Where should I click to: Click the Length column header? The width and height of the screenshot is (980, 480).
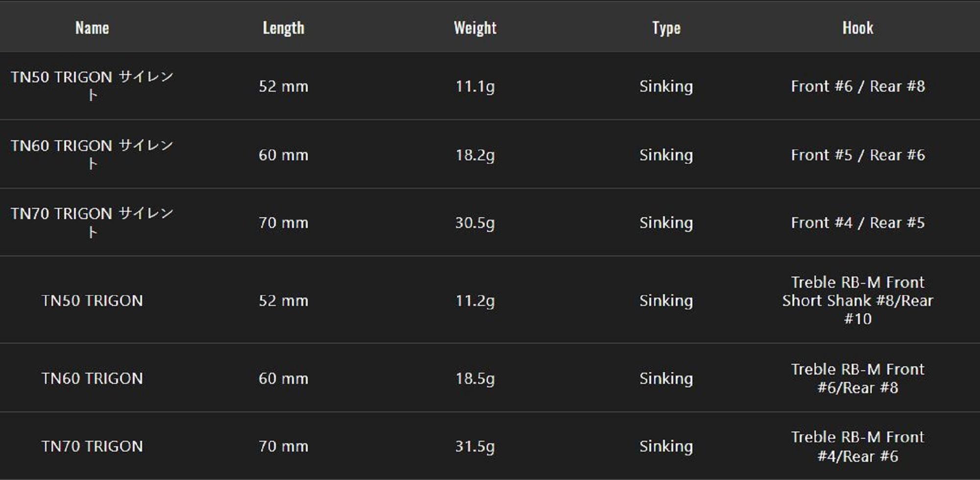[x=283, y=28]
